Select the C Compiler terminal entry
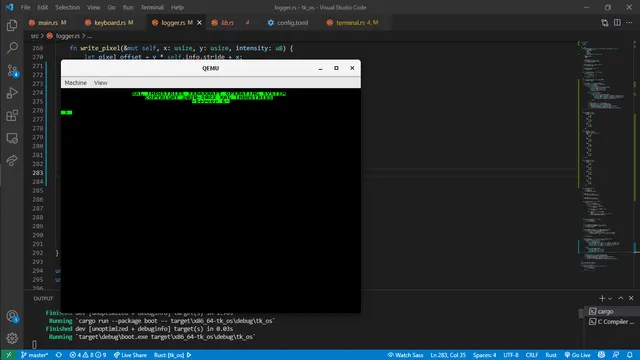Screen dimensions: 640x360 (610, 322)
